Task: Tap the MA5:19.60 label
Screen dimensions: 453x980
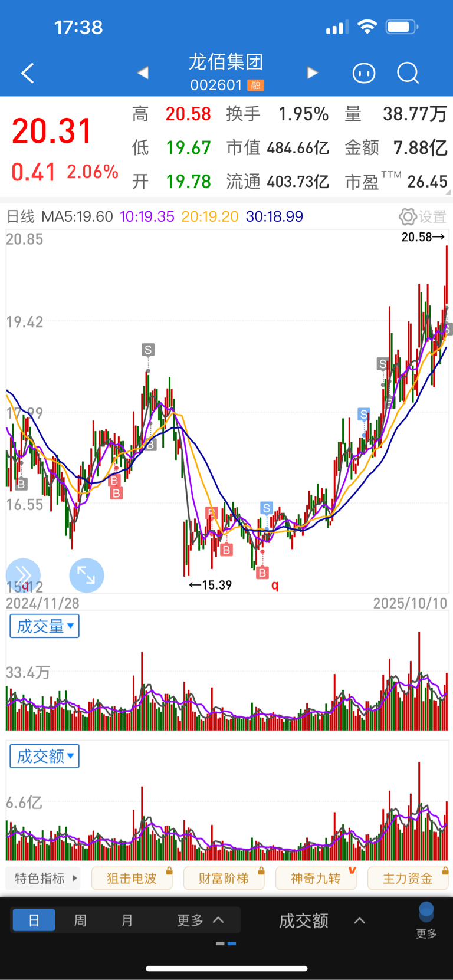Action: (77, 216)
